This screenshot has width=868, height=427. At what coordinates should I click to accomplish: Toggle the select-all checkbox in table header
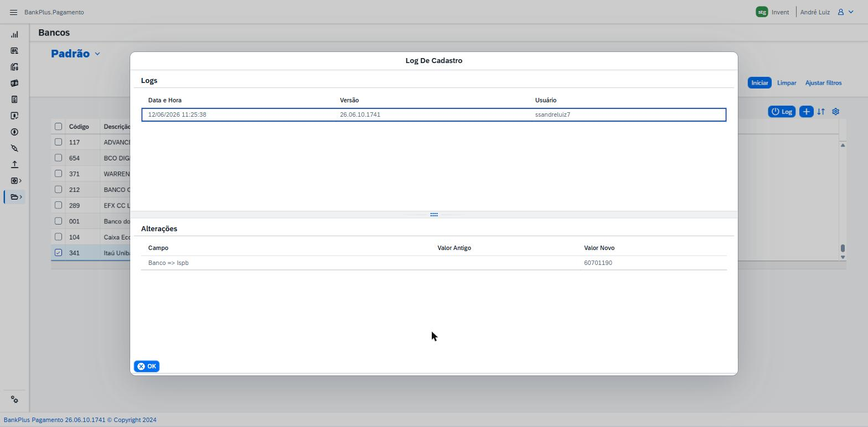(58, 127)
